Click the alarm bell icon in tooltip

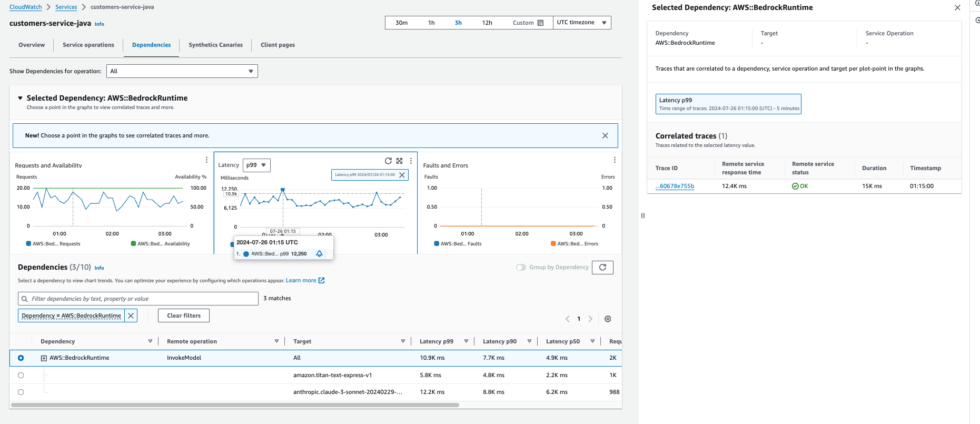319,254
